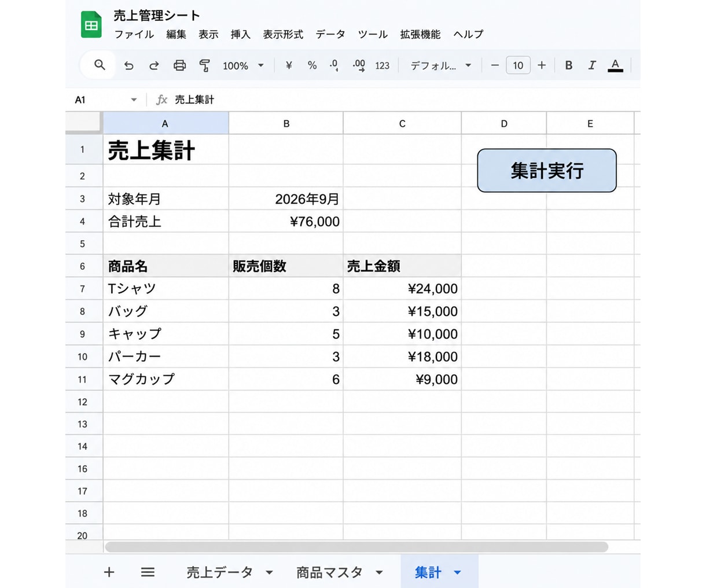Open the ヘルプ menu

click(468, 34)
